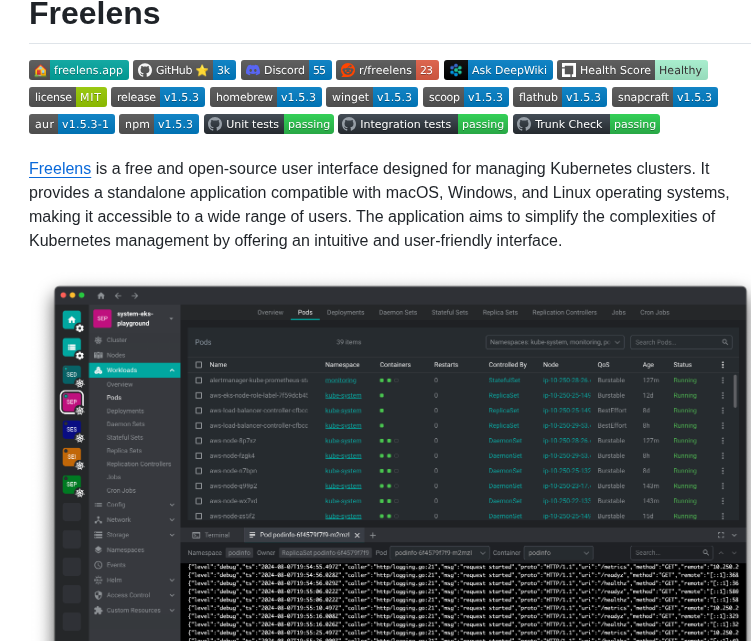Open the r/freelens Reddit badge
The width and height of the screenshot is (751, 641).
387,70
